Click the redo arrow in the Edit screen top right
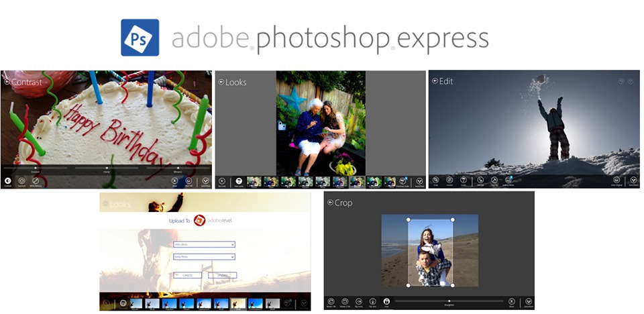This screenshot has width=644, height=314. click(x=631, y=81)
